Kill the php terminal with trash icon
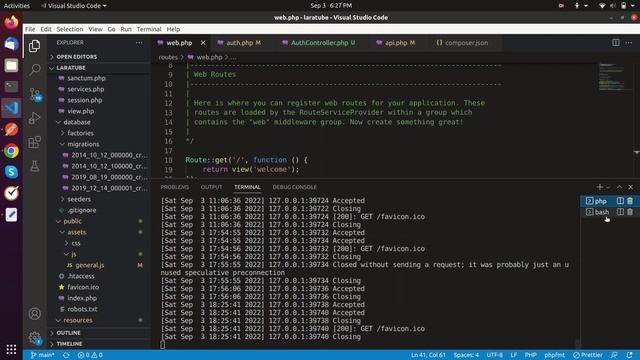This screenshot has height=360, width=640. [x=630, y=201]
